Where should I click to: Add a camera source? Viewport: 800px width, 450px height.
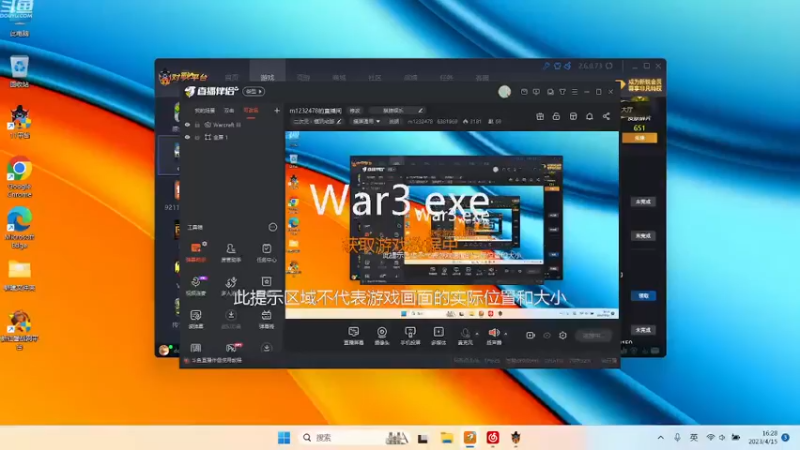(x=382, y=336)
